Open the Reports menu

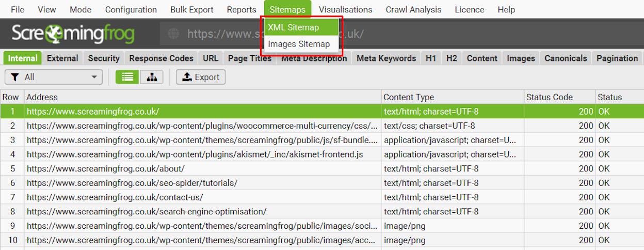(242, 9)
